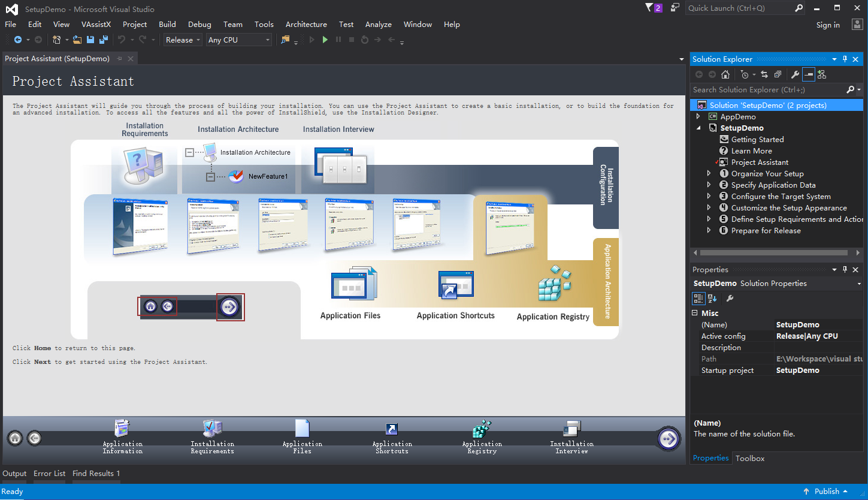Switch to the Error List tab
Viewport: 868px width, 500px height.
coord(50,473)
